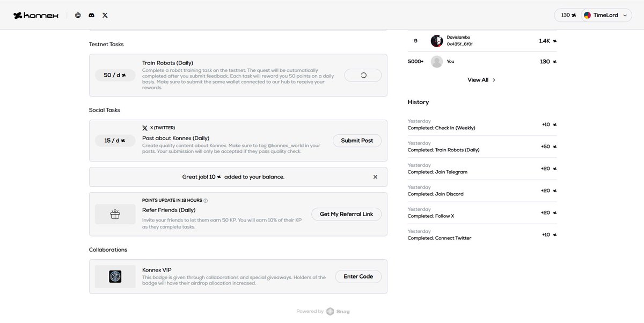Open the Konnex logo home link
The height and width of the screenshot is (323, 644).
tap(36, 16)
